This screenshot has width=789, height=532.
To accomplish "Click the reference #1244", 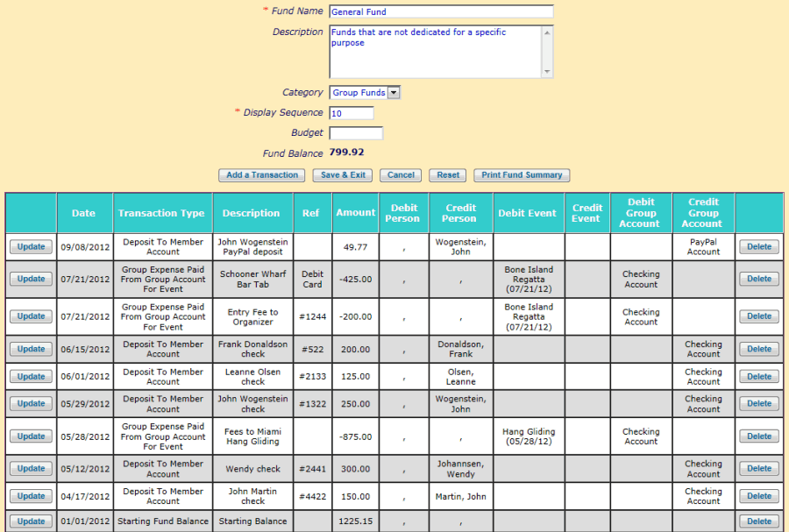I will coord(312,316).
